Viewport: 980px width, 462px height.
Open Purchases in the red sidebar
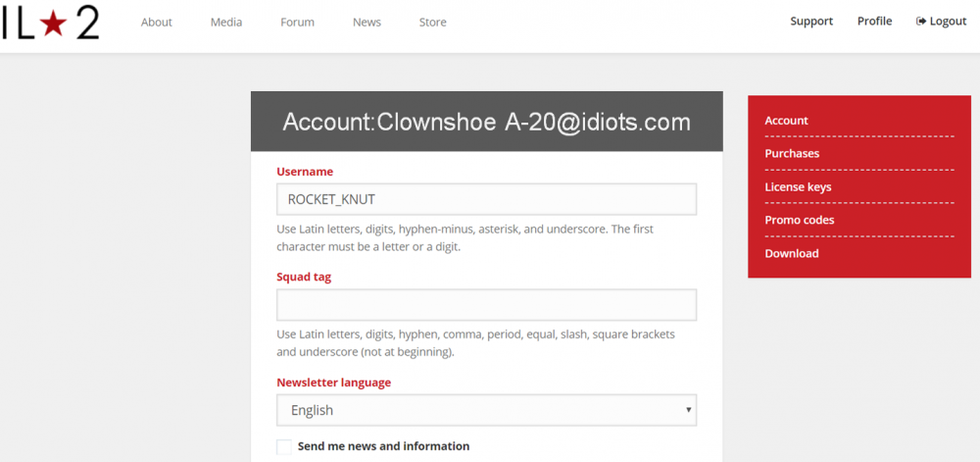click(x=792, y=154)
